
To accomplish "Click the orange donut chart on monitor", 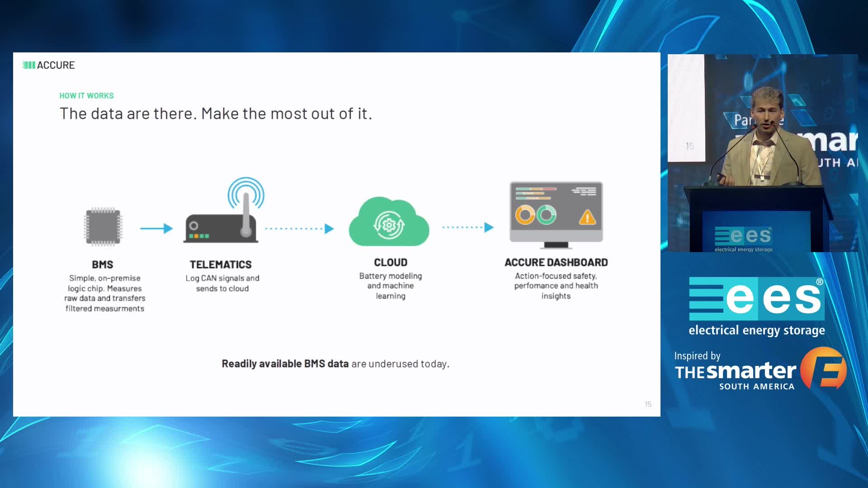I will point(525,215).
